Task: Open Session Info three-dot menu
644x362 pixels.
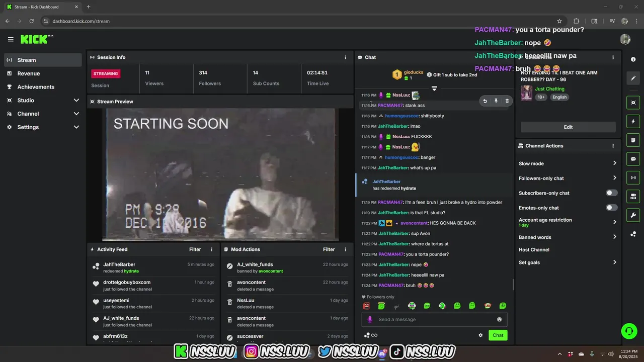Action: 345,57
